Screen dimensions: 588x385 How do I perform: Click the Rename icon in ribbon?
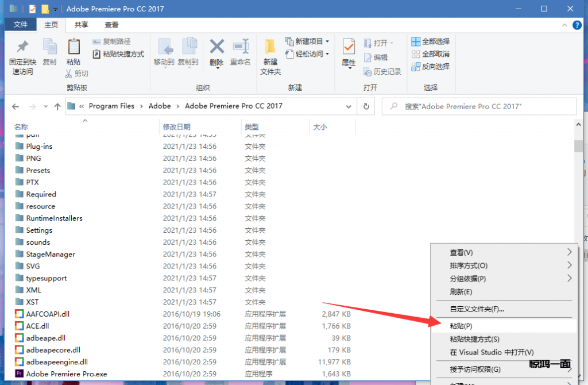240,47
